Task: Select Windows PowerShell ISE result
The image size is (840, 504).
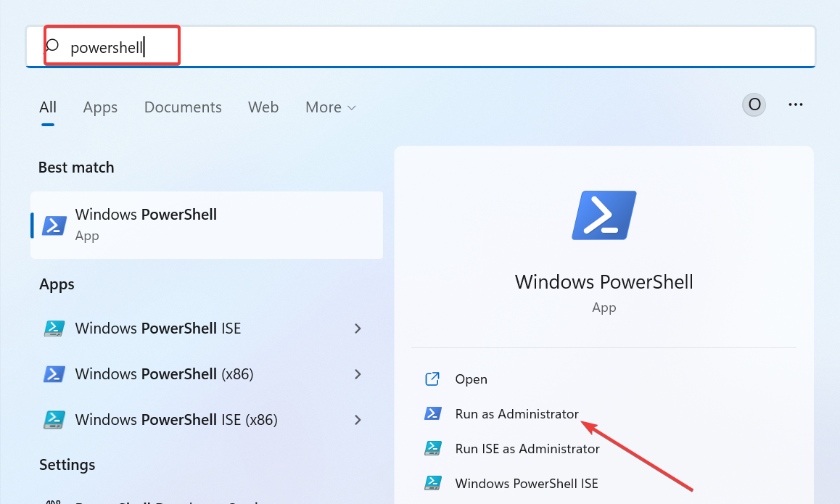Action: (x=207, y=329)
